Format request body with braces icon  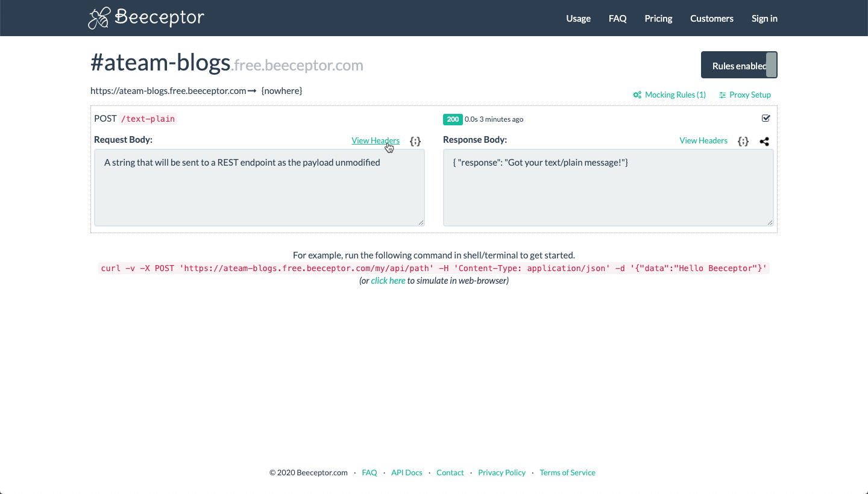tap(415, 141)
